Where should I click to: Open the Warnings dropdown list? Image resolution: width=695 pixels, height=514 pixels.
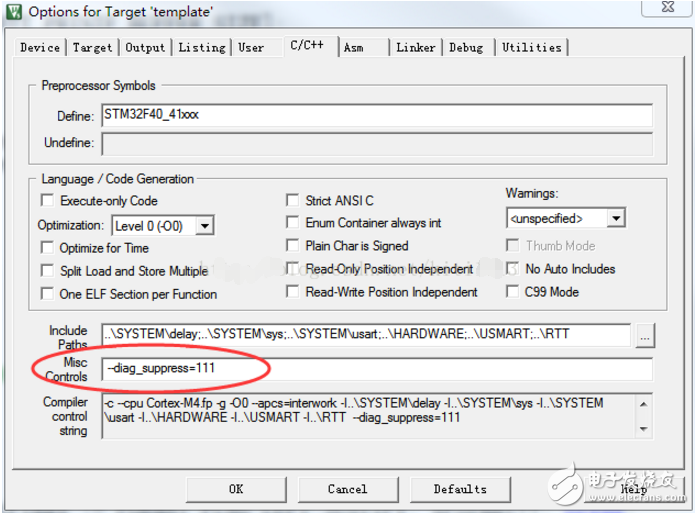pyautogui.click(x=617, y=218)
